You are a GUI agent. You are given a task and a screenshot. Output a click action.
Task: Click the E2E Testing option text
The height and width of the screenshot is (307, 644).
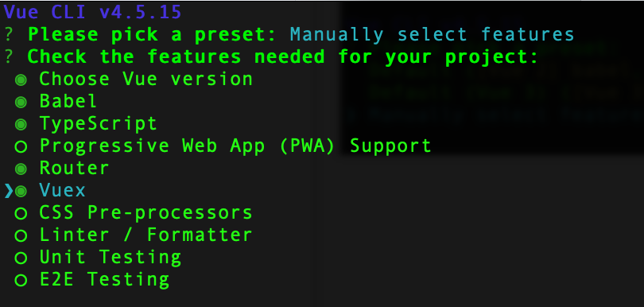pos(104,279)
